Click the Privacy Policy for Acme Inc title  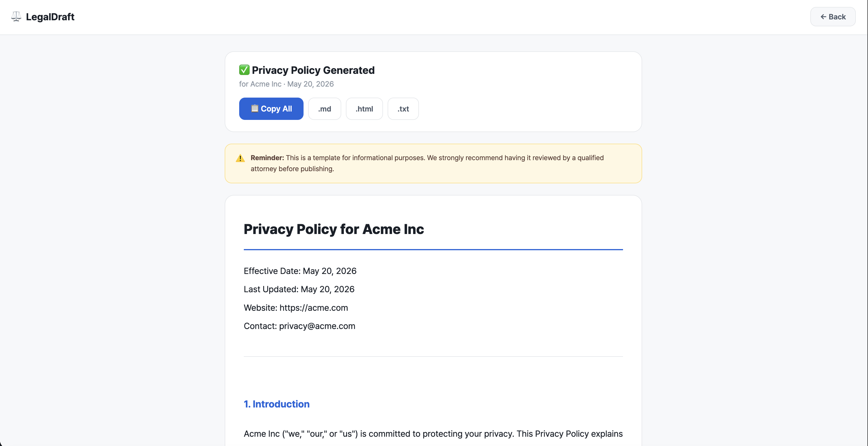tap(334, 229)
